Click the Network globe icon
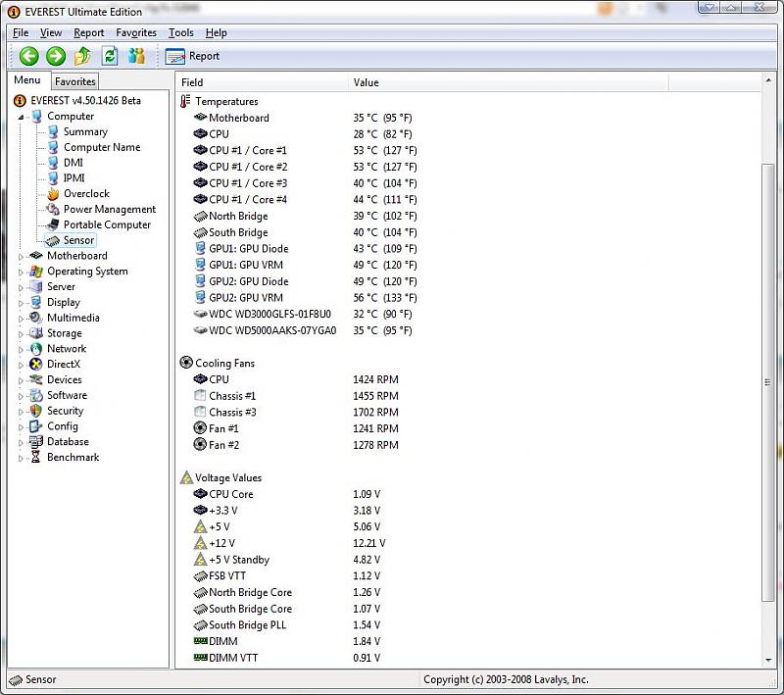This screenshot has height=695, width=784. click(x=35, y=349)
